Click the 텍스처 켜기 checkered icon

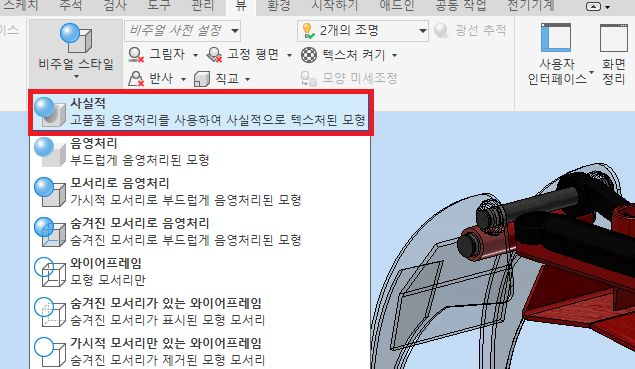(x=309, y=55)
